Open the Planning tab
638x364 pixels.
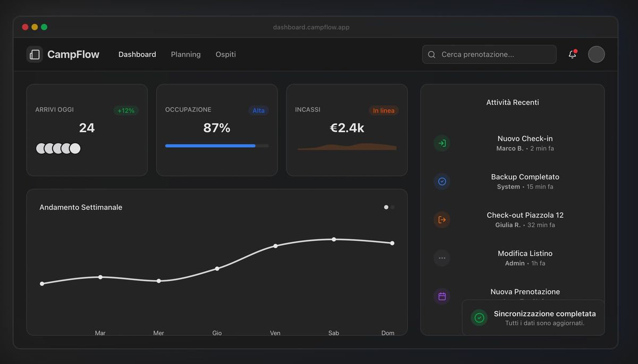coord(186,54)
